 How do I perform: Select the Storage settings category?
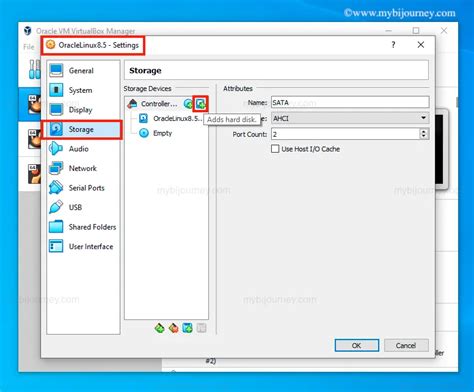point(83,129)
